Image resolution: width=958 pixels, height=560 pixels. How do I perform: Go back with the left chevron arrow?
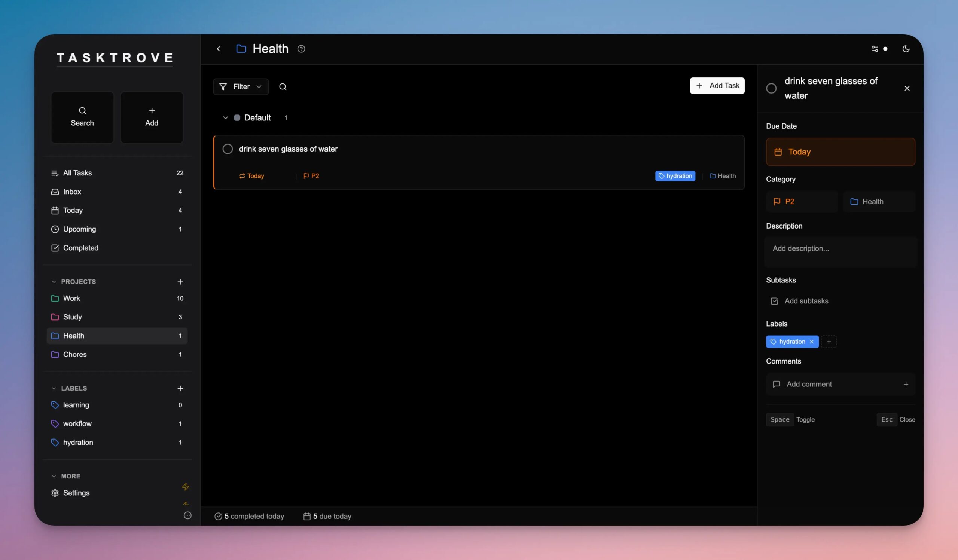[x=219, y=49]
